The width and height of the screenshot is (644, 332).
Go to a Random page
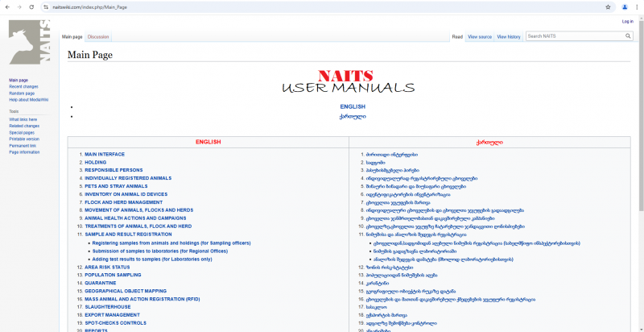click(x=22, y=93)
